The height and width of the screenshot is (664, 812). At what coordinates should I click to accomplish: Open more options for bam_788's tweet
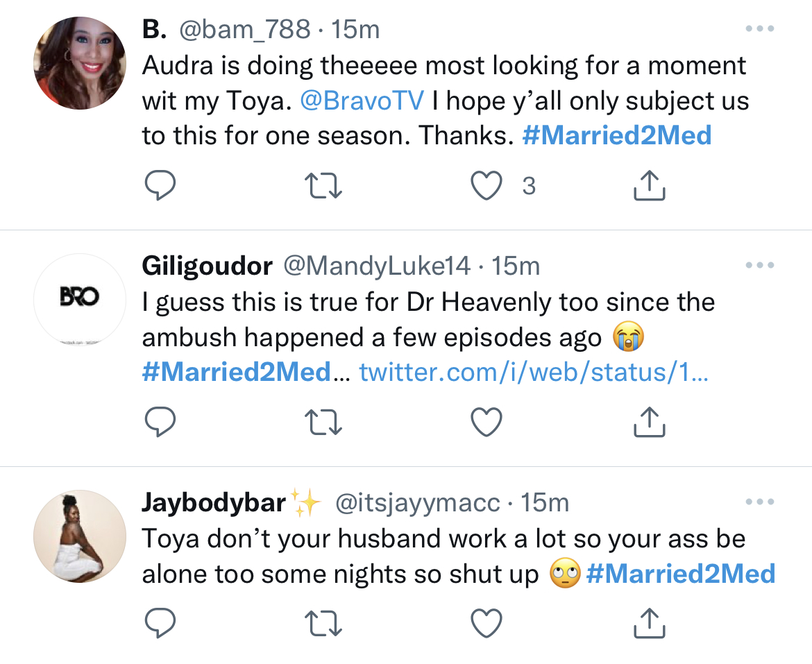pos(758,29)
